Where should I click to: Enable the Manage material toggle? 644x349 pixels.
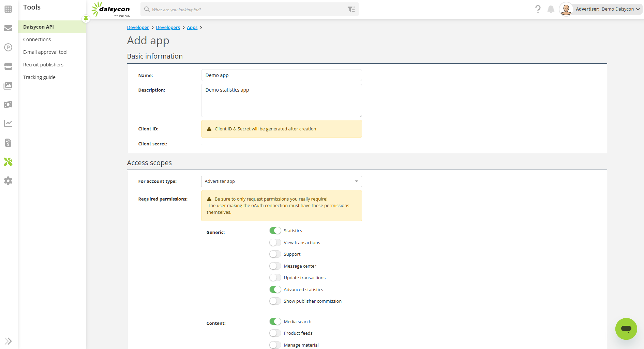(x=275, y=345)
